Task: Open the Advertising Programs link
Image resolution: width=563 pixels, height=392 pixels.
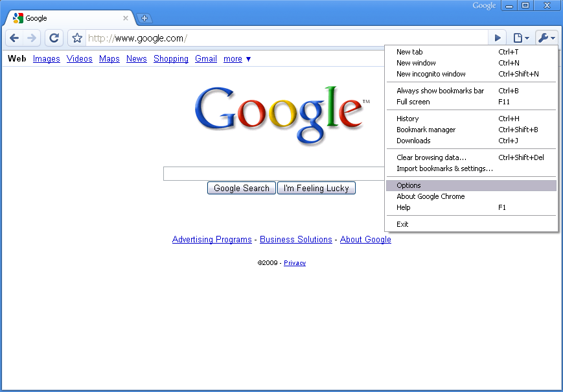Action: coord(212,240)
